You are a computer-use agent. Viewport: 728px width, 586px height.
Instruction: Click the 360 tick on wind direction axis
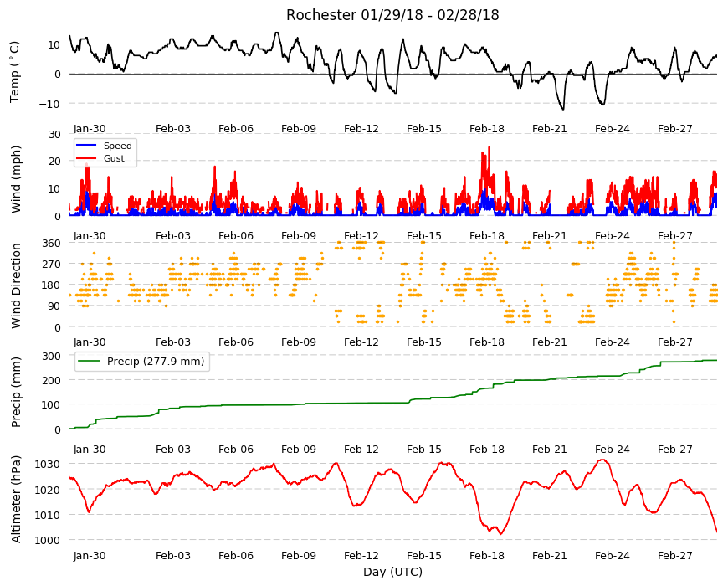[x=52, y=244]
